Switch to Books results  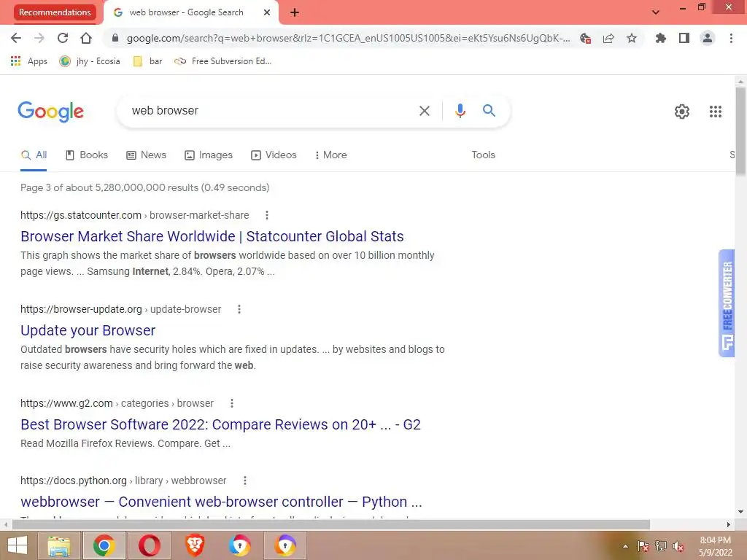click(x=87, y=155)
